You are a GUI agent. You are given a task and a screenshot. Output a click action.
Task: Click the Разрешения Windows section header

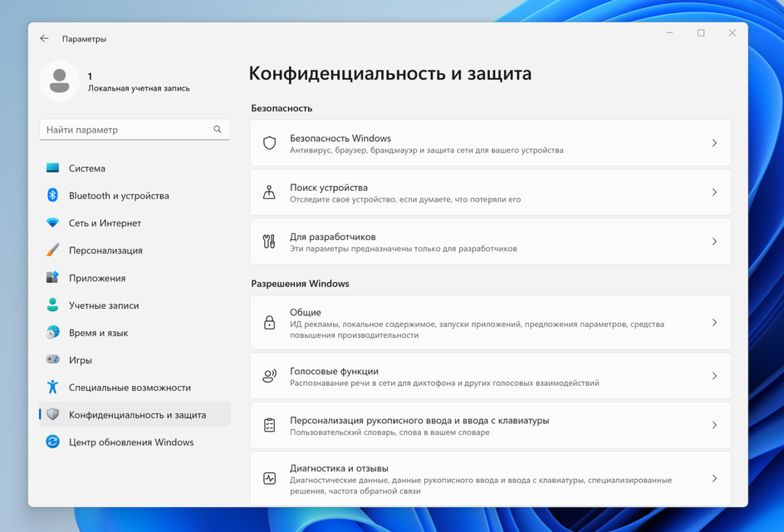click(x=300, y=283)
